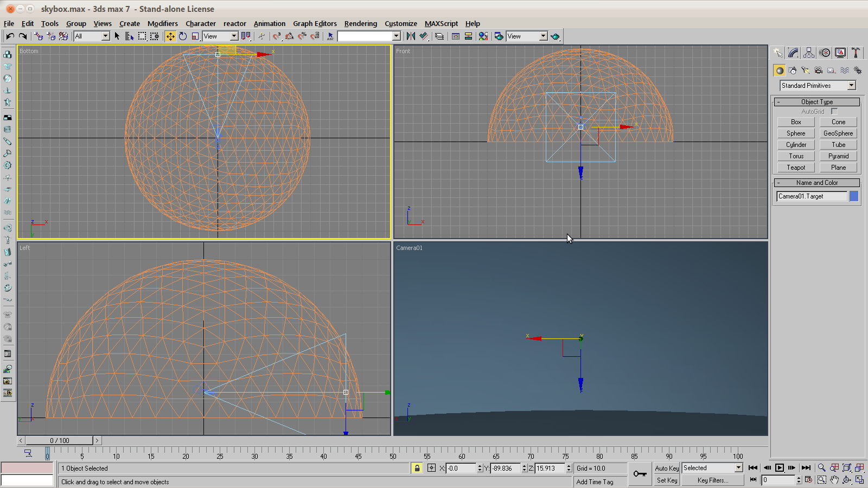Toggle the Geometry category button
Viewport: 868px width, 488px height.
tap(780, 70)
